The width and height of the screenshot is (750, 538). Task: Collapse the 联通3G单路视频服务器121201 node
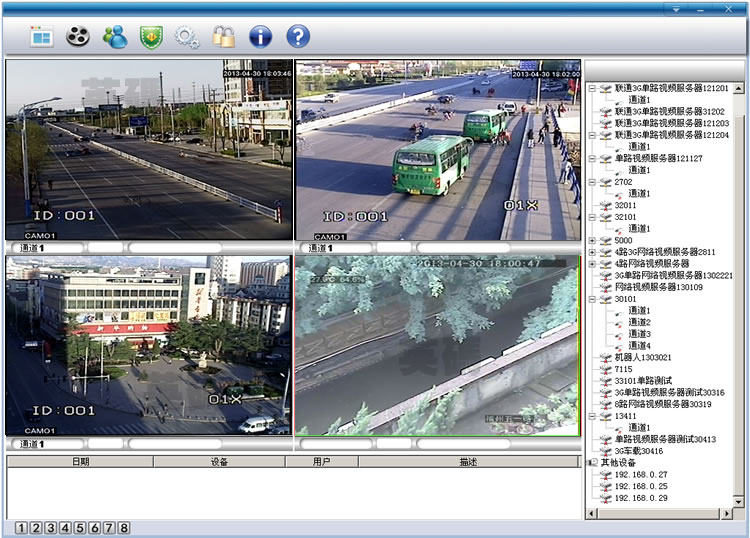click(592, 88)
